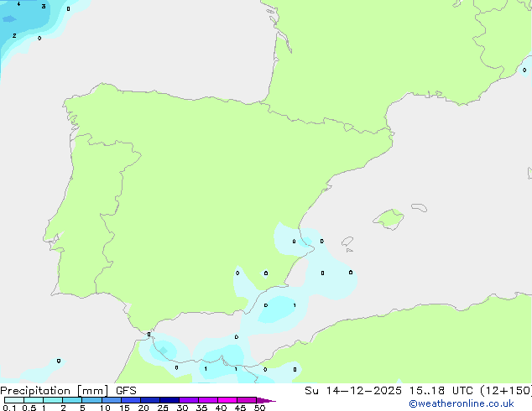The height and width of the screenshot is (411, 532).
Task: Choose the 25–30 mm navy legend swatch
Action: point(170,400)
